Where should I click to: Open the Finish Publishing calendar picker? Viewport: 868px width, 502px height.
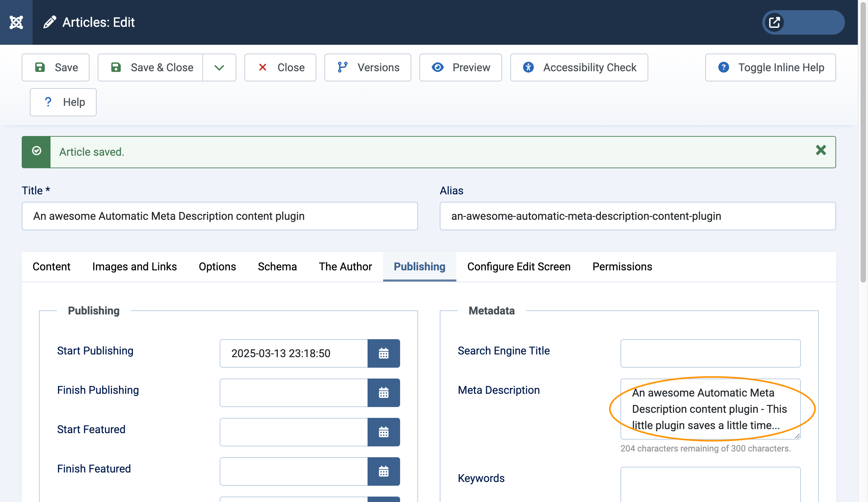pos(384,393)
